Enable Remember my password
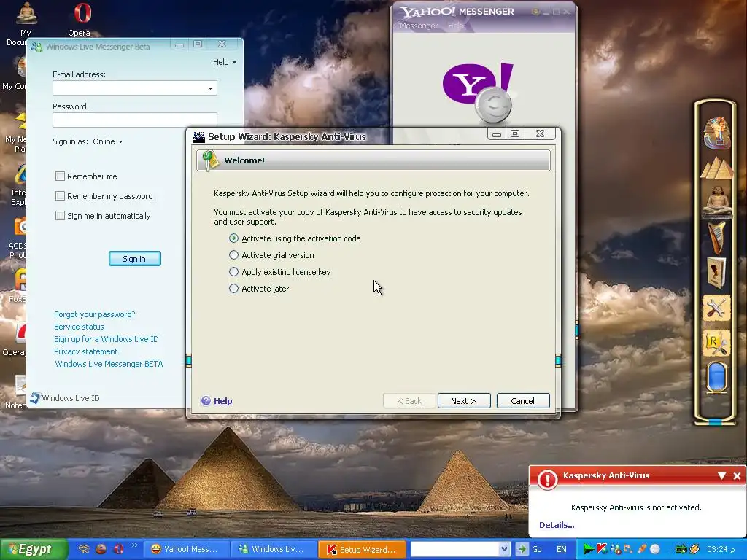This screenshot has width=747, height=560. 60,195
